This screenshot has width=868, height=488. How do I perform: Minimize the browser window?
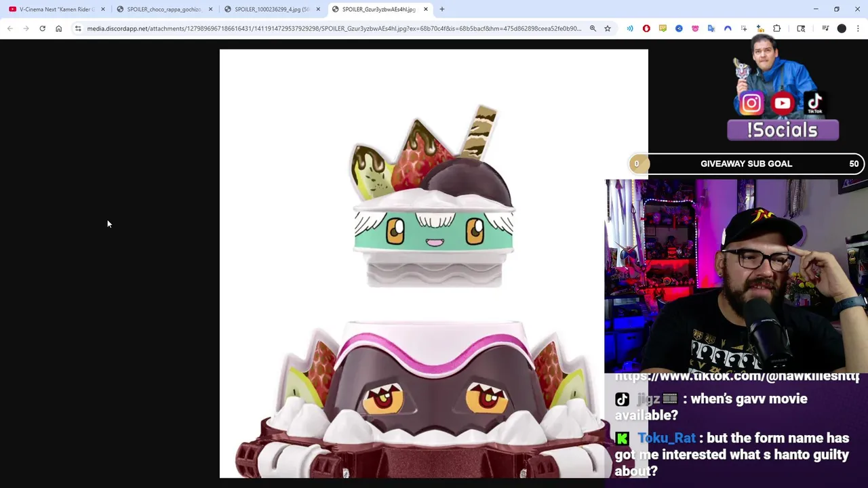[816, 9]
